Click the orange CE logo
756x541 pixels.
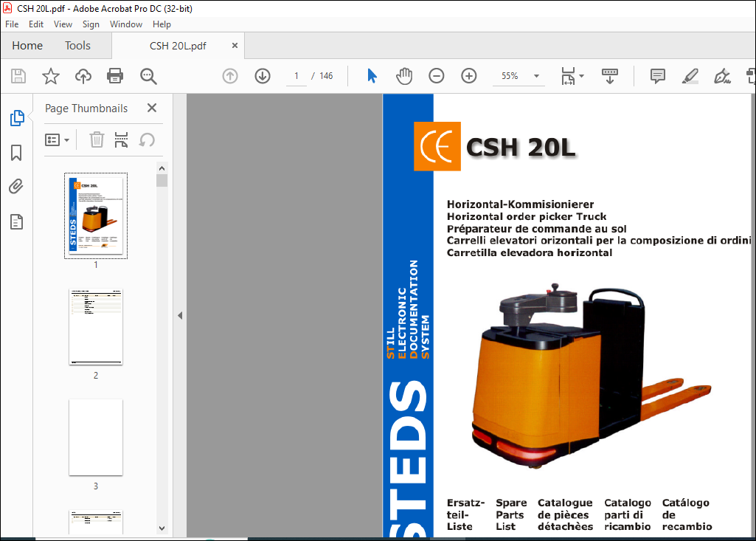click(x=437, y=146)
